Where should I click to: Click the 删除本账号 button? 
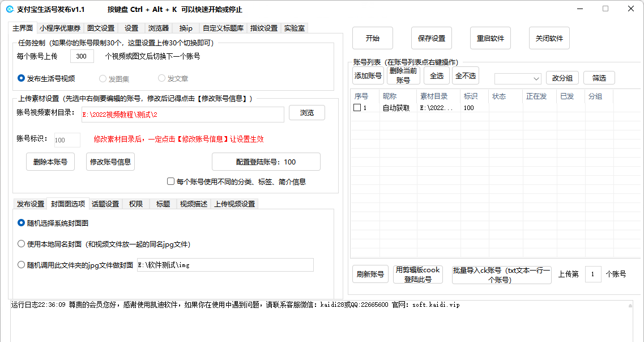(x=50, y=162)
